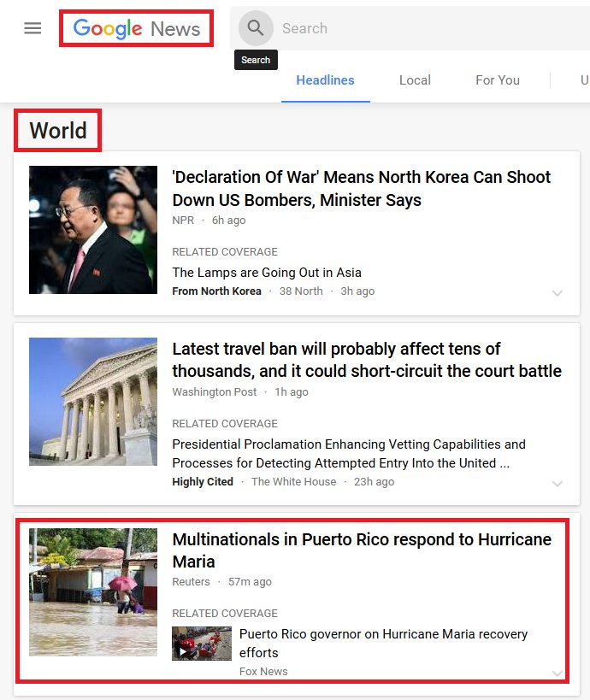Expand coverage for the Hurricane Maria story
This screenshot has width=590, height=700.
tap(557, 674)
